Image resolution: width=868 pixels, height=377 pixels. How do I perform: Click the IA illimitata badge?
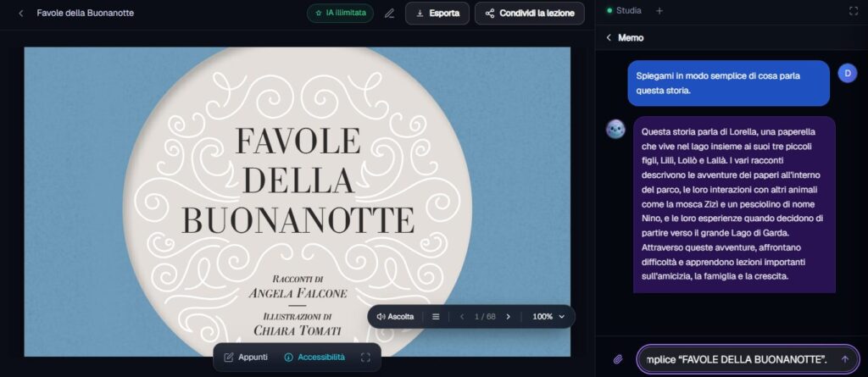[x=341, y=14]
